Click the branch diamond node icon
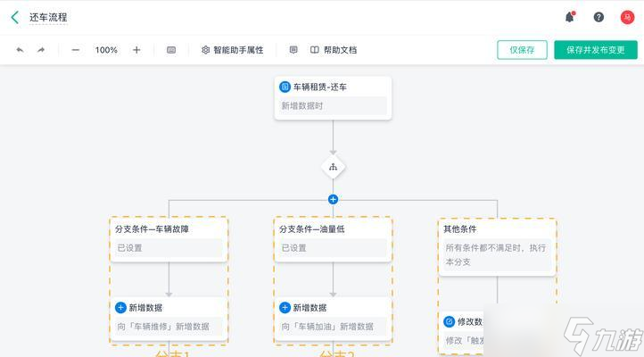The image size is (644, 357). (333, 167)
